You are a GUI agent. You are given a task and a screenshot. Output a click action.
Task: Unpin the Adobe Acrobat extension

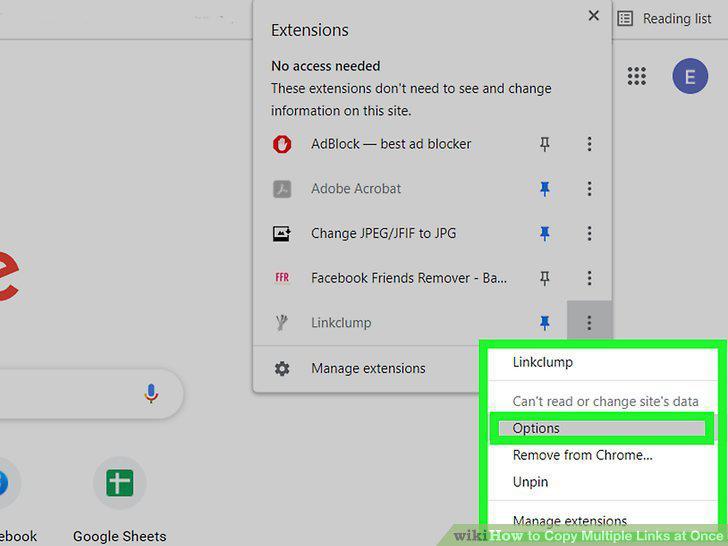(x=545, y=189)
